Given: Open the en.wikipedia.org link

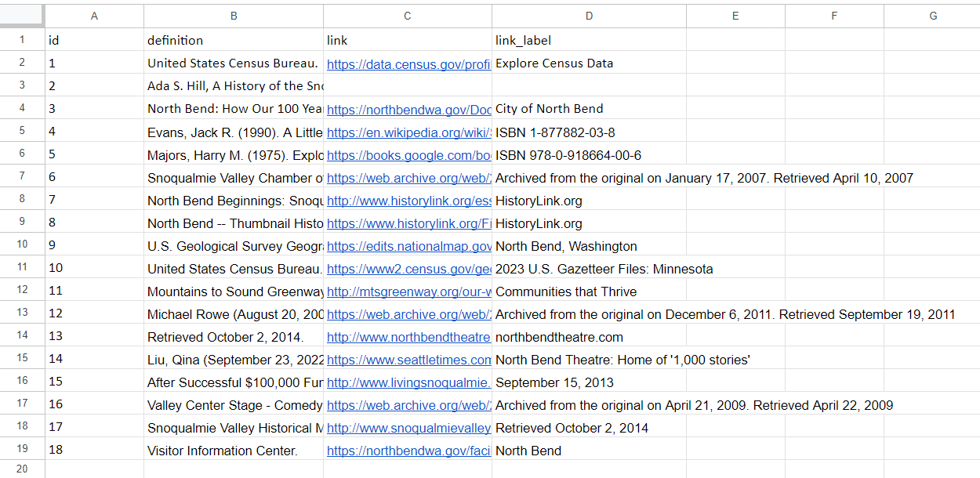Looking at the screenshot, I should 408,133.
